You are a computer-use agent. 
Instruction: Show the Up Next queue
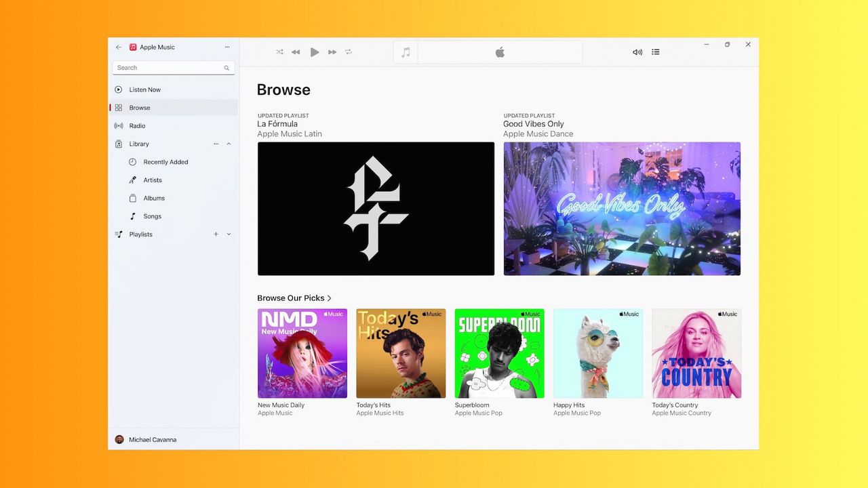[x=655, y=52]
